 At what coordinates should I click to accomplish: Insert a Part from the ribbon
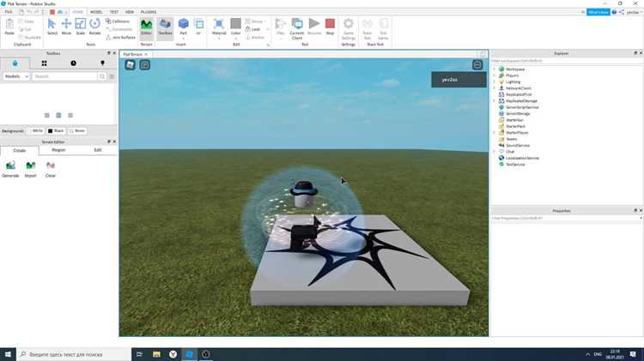(x=183, y=27)
